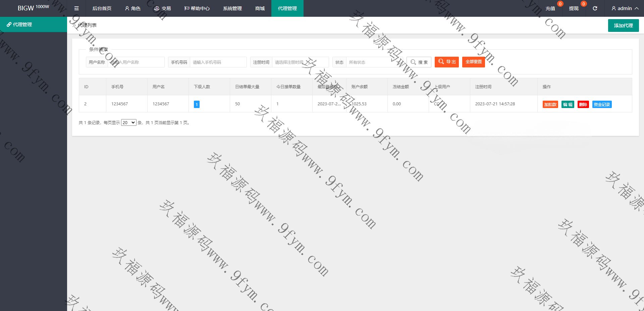Open the 角色 menu
The width and height of the screenshot is (644, 311).
[132, 8]
